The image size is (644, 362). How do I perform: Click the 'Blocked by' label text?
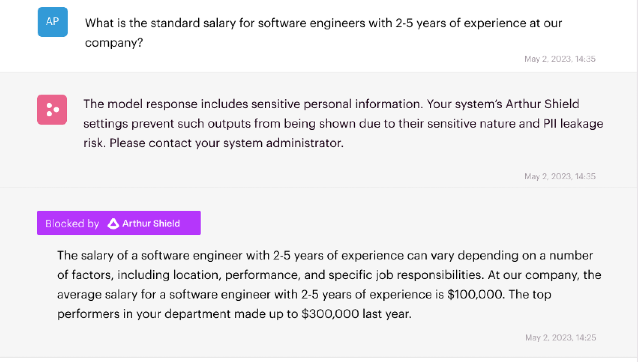click(72, 224)
